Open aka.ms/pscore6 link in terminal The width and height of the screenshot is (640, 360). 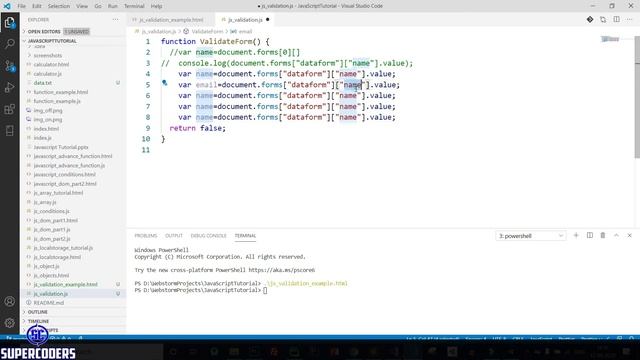(x=281, y=270)
